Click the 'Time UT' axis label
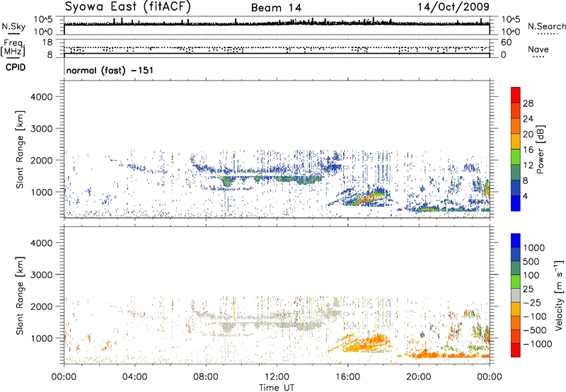Viewport: 566px width, 392px height. pyautogui.click(x=277, y=388)
